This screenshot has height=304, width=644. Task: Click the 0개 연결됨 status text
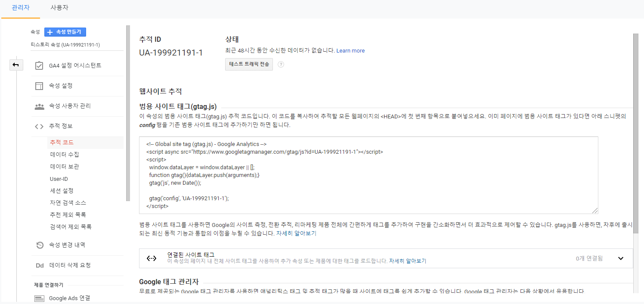(x=589, y=258)
